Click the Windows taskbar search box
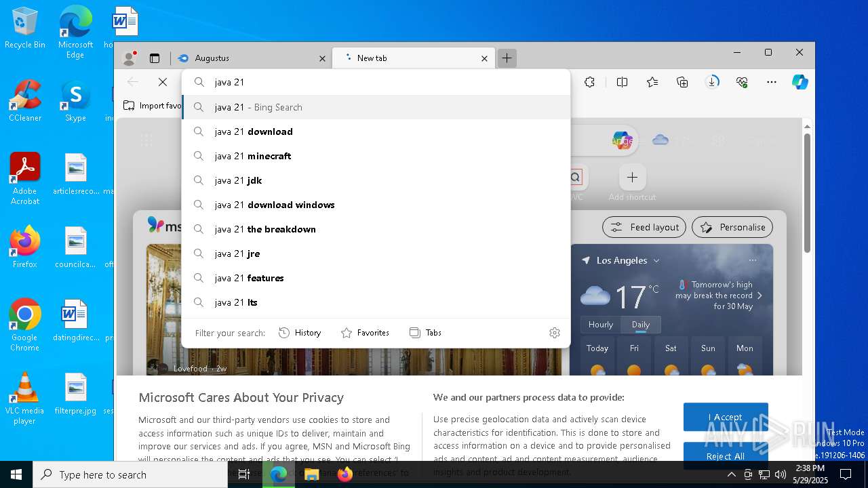This screenshot has height=488, width=868. (130, 474)
